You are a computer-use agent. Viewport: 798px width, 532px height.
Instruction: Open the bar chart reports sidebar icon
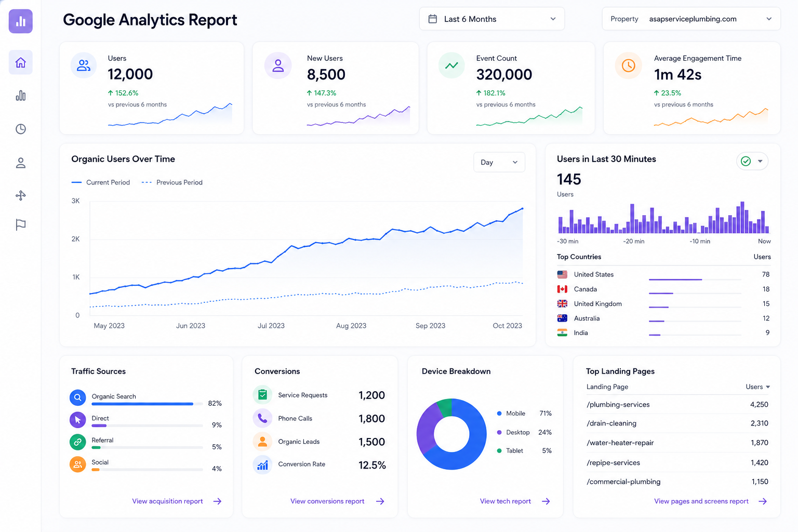21,96
